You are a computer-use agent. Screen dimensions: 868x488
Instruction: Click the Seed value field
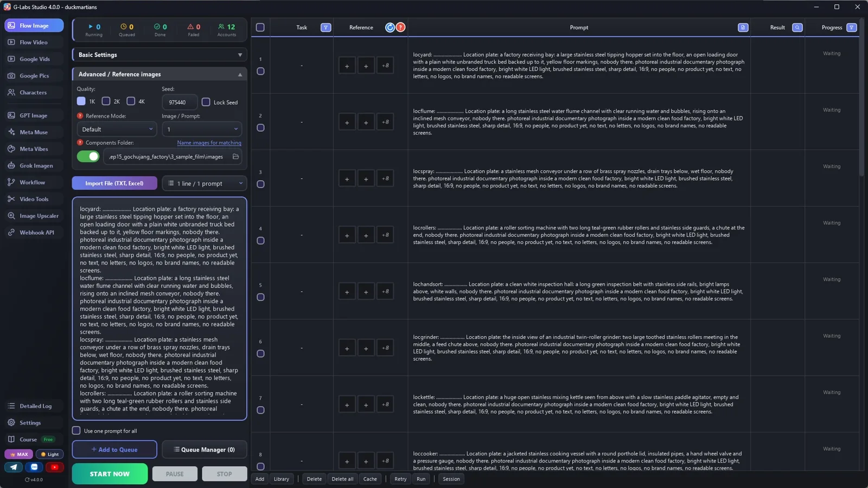[x=179, y=102]
